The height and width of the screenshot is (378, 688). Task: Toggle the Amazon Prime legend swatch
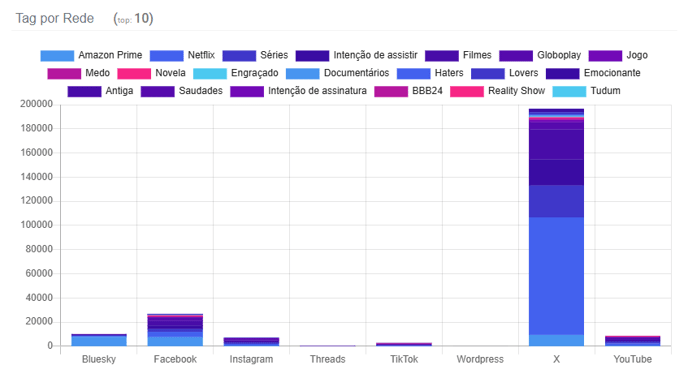[57, 56]
